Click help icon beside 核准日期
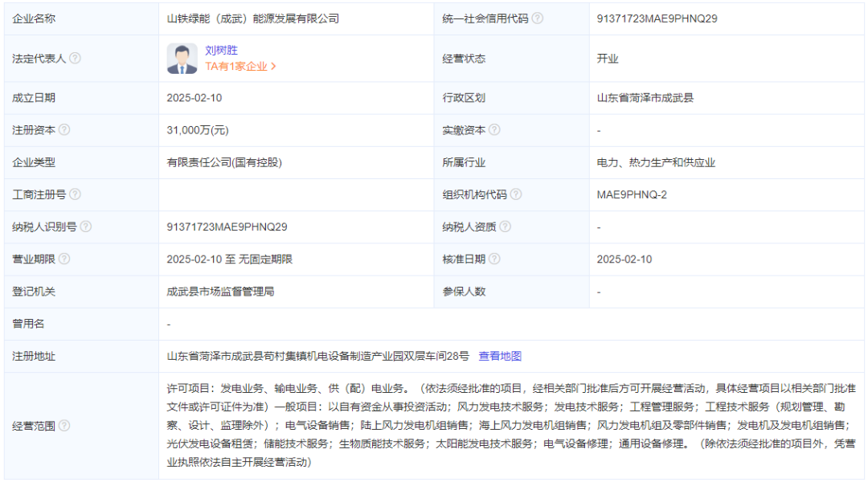Screen dimensions: 868x482 point(494,259)
